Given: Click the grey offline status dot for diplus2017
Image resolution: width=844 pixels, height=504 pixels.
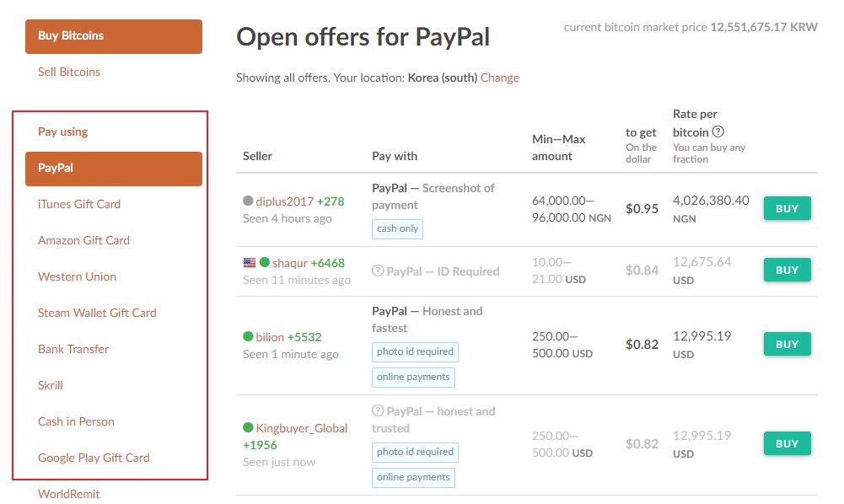Looking at the screenshot, I should click(248, 201).
